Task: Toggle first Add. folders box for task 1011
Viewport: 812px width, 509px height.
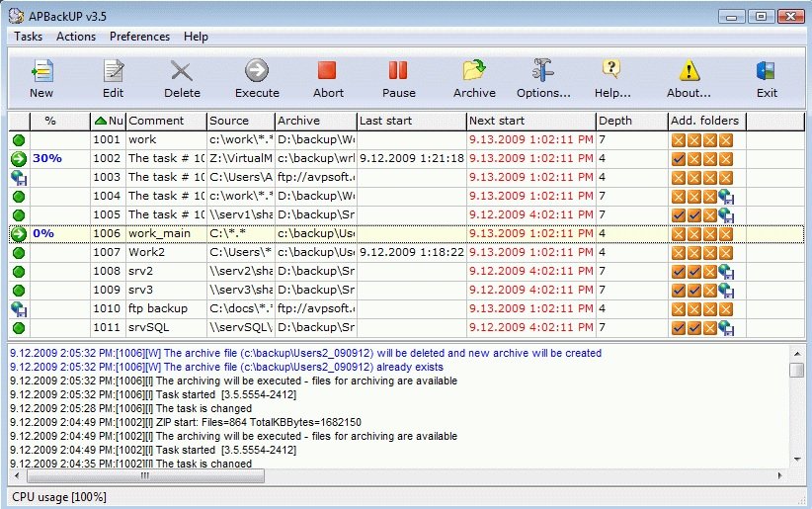Action: [679, 328]
